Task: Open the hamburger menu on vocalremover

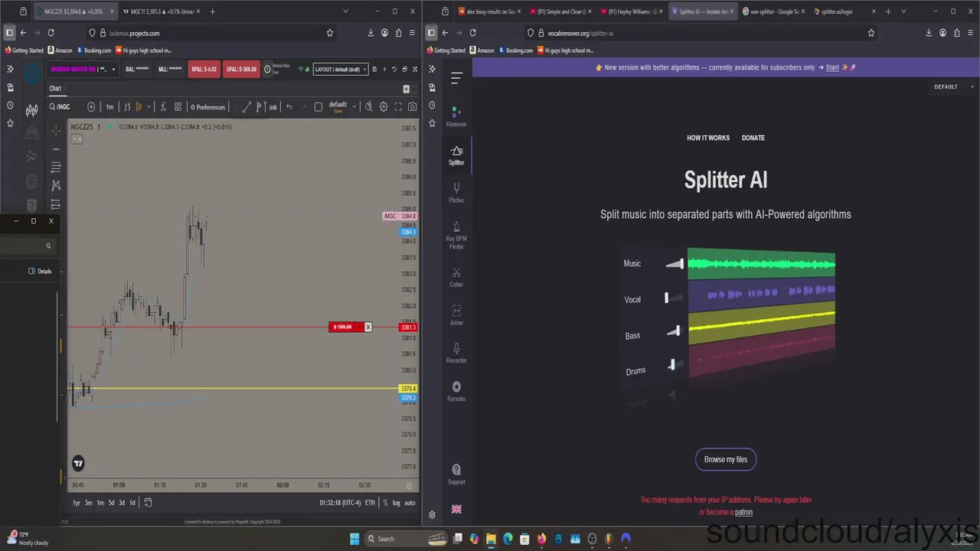Action: (x=456, y=78)
